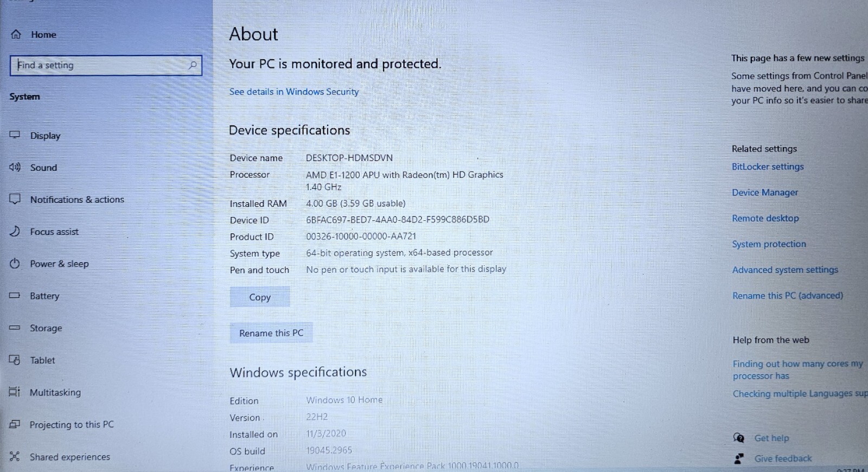The image size is (868, 472).
Task: Select OS build value 19045.2965
Action: click(x=329, y=450)
